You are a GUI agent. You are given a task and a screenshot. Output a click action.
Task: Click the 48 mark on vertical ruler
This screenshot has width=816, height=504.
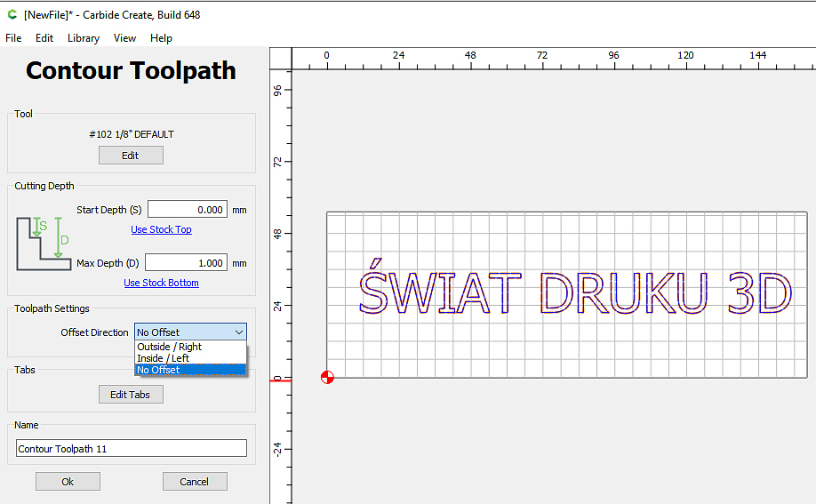277,234
